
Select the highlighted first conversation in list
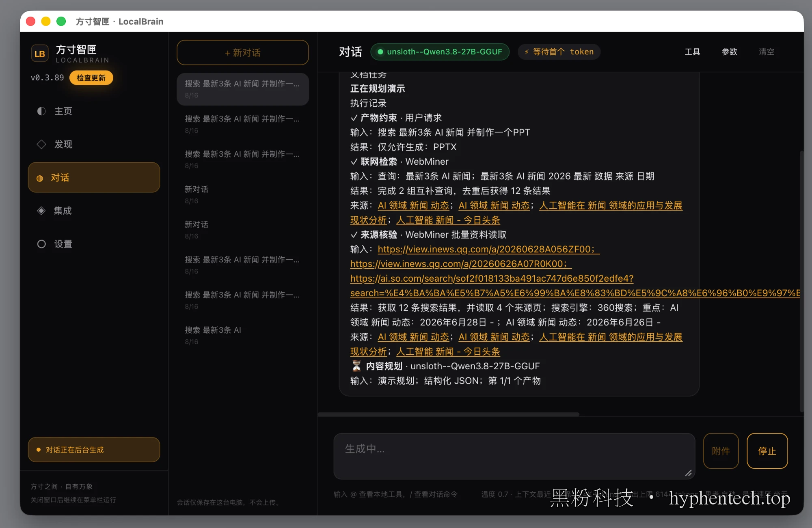coord(243,89)
